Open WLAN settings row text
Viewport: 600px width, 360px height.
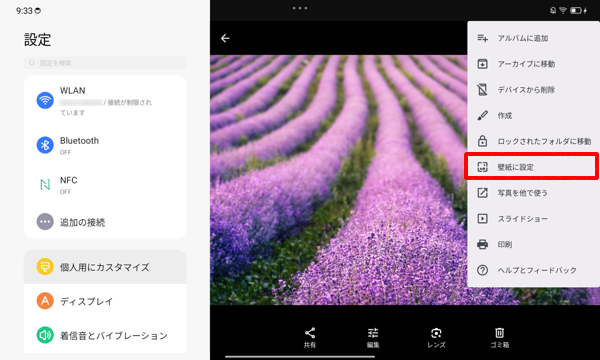point(72,91)
